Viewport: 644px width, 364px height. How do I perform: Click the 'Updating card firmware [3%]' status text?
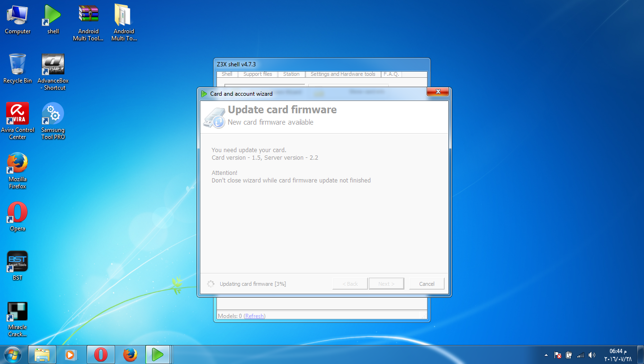(253, 284)
